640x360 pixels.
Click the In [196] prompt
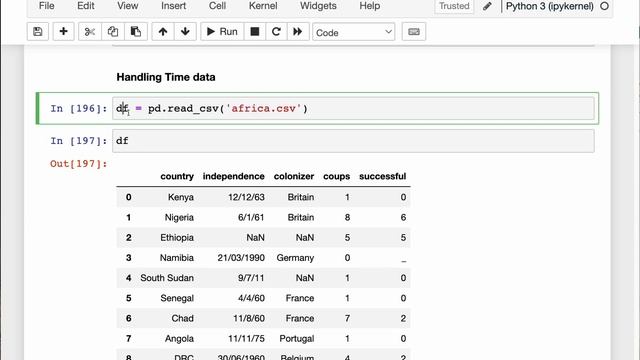point(79,109)
